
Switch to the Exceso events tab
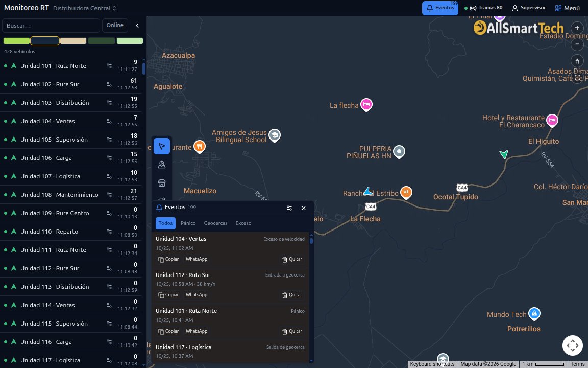point(243,223)
